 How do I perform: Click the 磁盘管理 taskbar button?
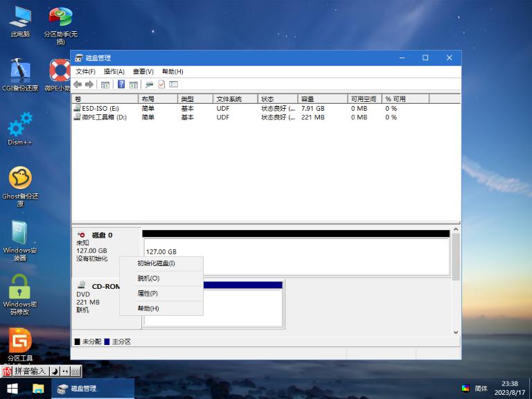point(93,389)
